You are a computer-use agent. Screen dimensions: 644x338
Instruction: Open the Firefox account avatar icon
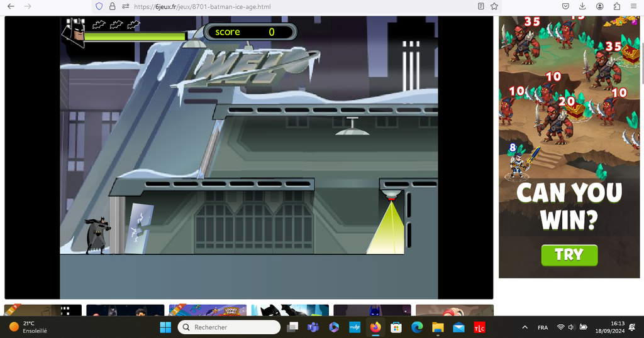click(599, 6)
